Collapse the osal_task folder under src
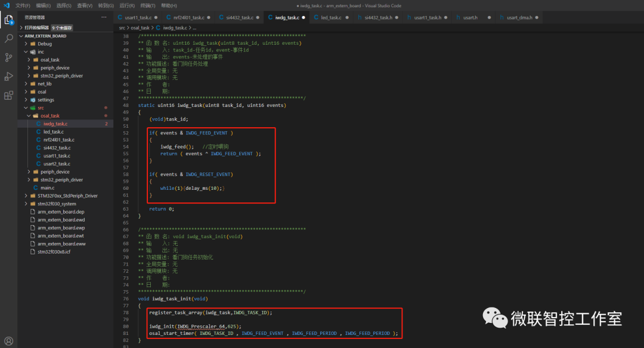The height and width of the screenshot is (348, 644). point(49,116)
